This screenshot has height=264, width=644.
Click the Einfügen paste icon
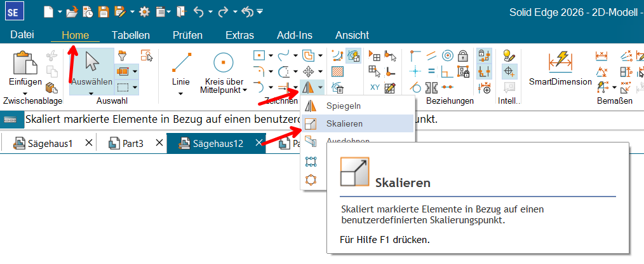[x=25, y=62]
